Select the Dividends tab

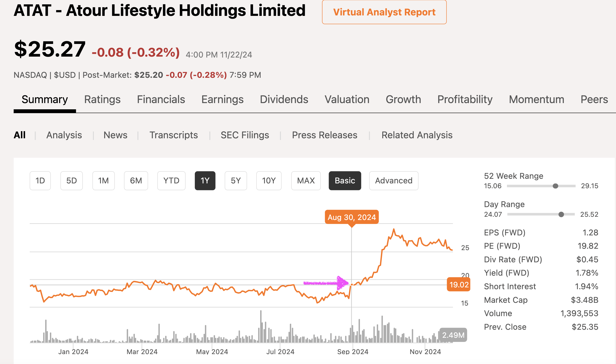coord(284,100)
